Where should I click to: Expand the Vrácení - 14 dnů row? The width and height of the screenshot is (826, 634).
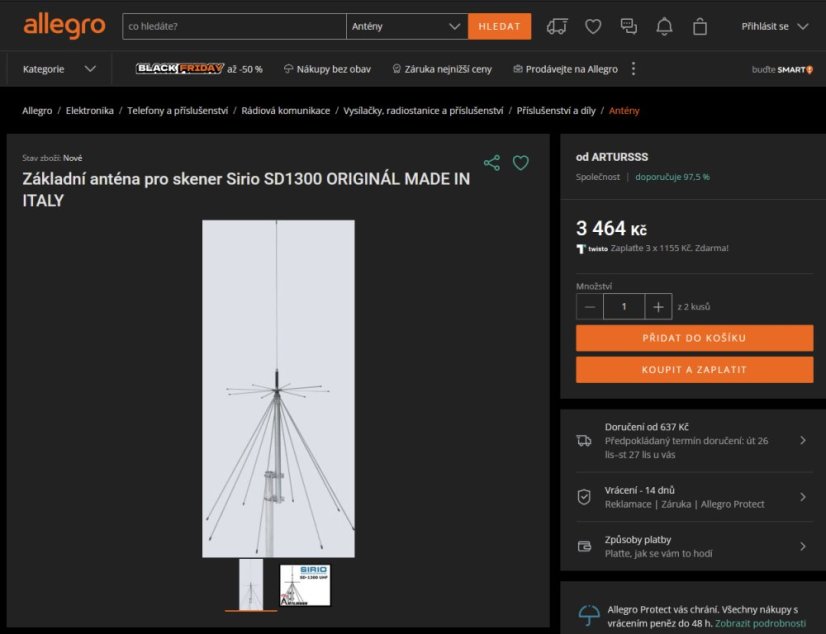pos(694,497)
